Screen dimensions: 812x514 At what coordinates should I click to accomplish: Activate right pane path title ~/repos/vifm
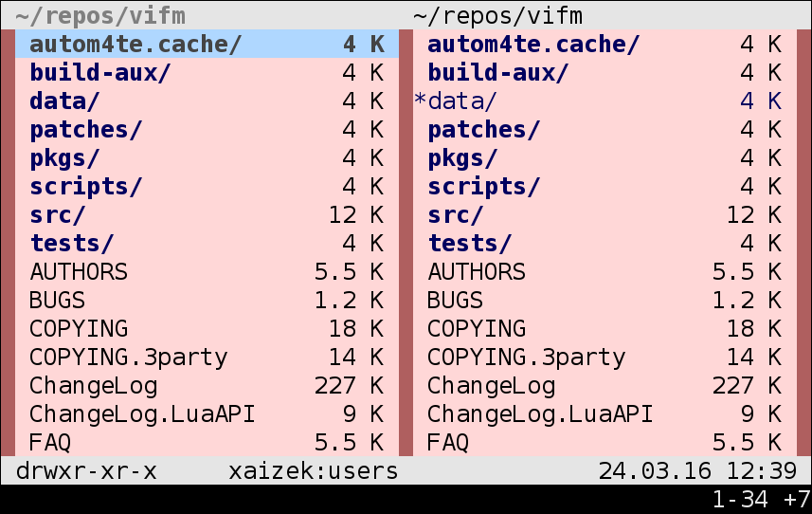tap(498, 15)
